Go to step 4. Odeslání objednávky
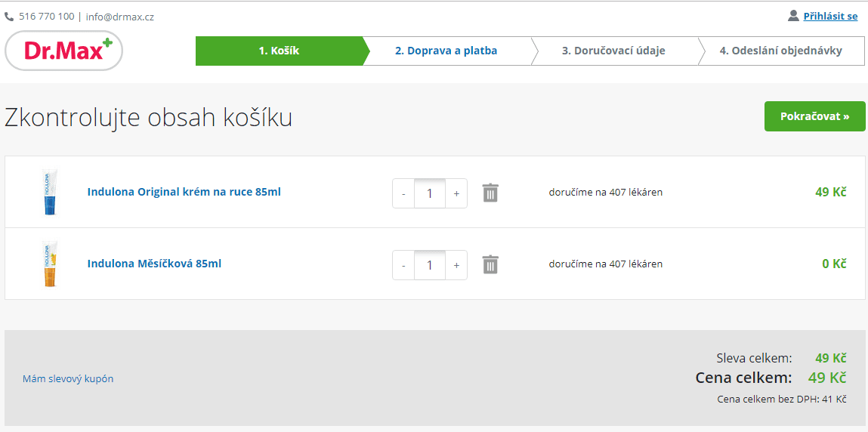This screenshot has width=868, height=432. (780, 51)
